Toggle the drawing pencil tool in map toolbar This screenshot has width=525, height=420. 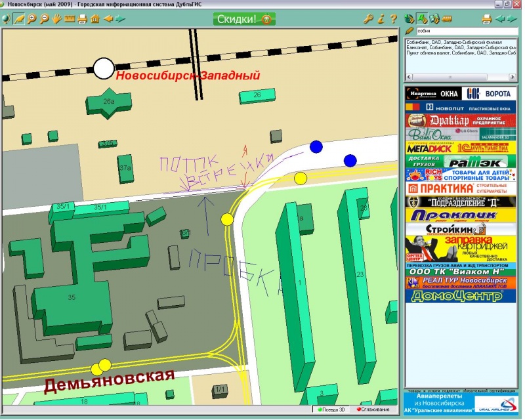click(x=19, y=19)
